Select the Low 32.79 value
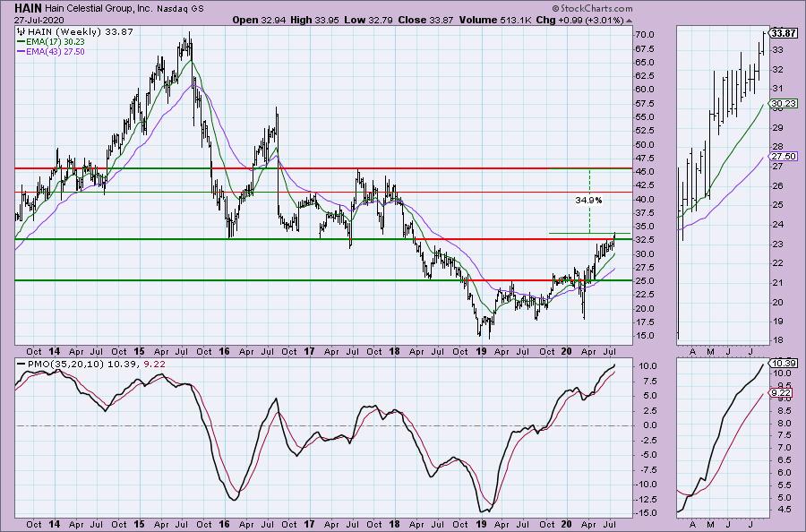Viewport: 806px width, 532px height. point(367,20)
